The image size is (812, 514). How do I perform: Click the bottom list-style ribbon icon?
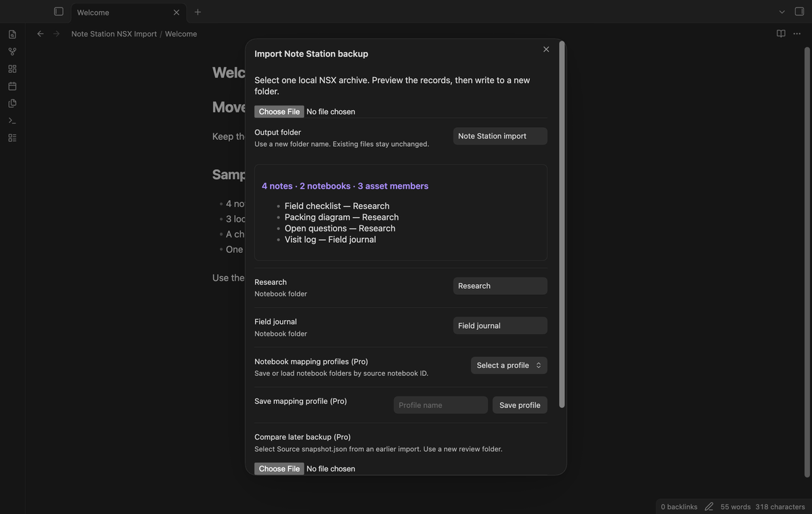pyautogui.click(x=12, y=138)
